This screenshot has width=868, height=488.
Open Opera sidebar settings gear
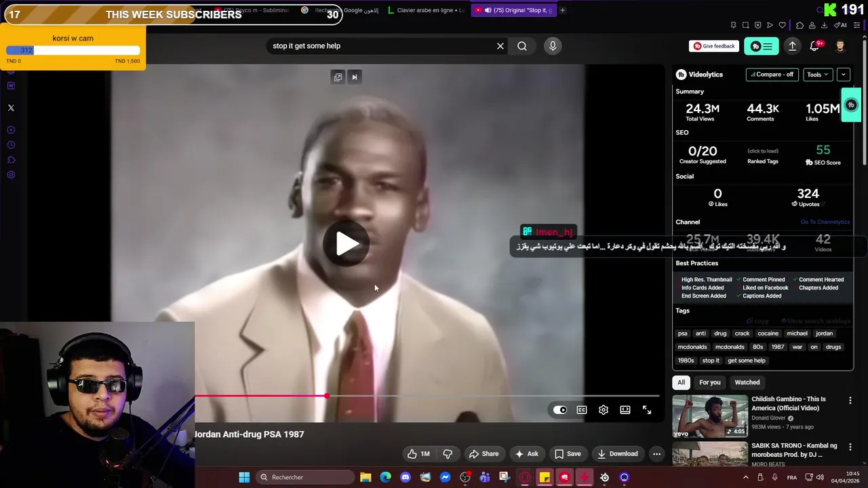coord(11,175)
